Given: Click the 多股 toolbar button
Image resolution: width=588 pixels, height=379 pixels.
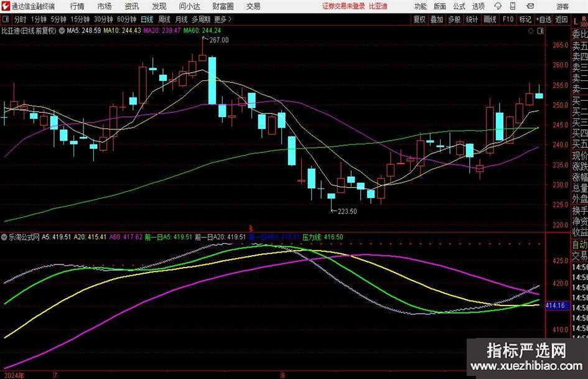Looking at the screenshot, I should tap(454, 19).
